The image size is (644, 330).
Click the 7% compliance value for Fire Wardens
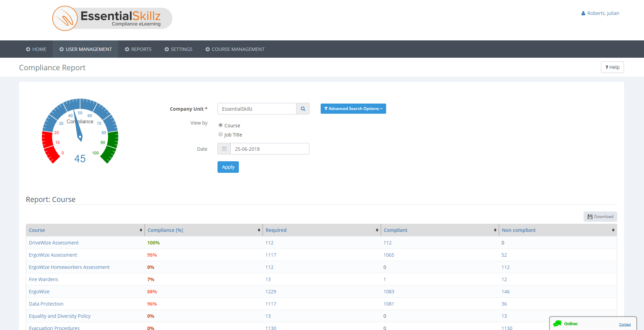(151, 279)
